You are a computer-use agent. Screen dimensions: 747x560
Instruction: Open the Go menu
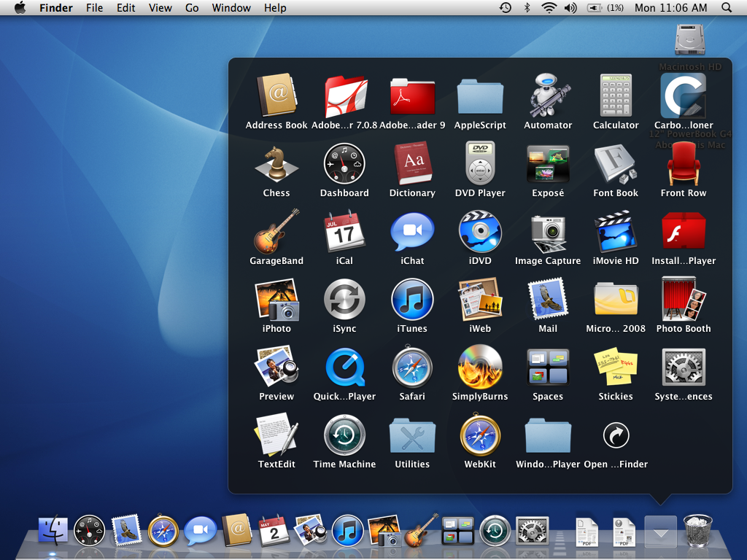pyautogui.click(x=192, y=7)
